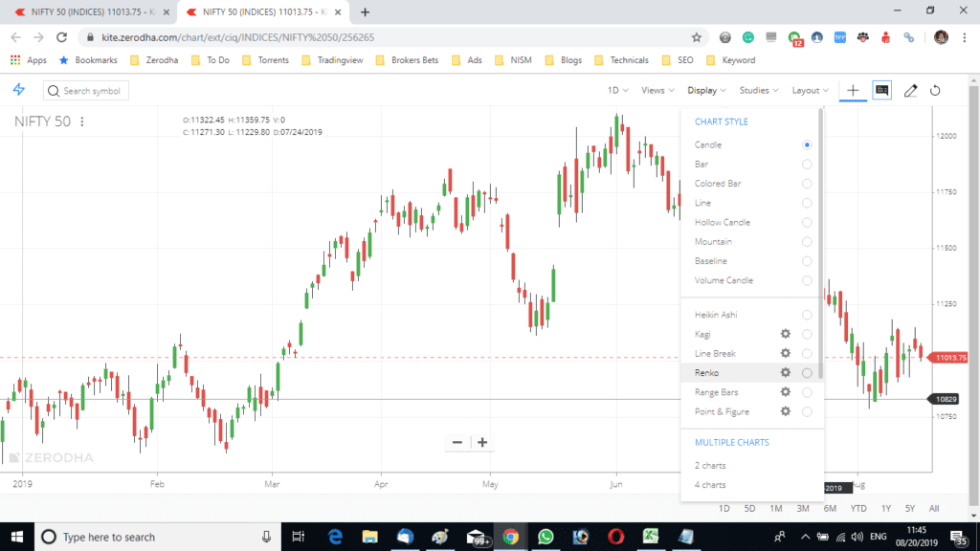
Task: Open the Studies dropdown
Action: coord(757,90)
